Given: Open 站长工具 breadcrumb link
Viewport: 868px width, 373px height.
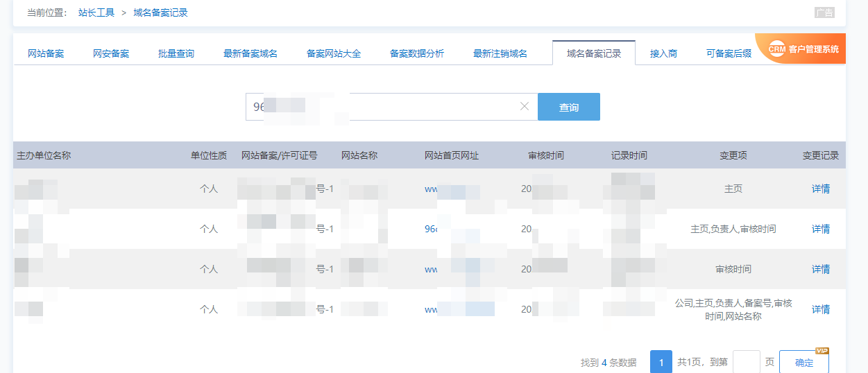Looking at the screenshot, I should click(x=96, y=12).
